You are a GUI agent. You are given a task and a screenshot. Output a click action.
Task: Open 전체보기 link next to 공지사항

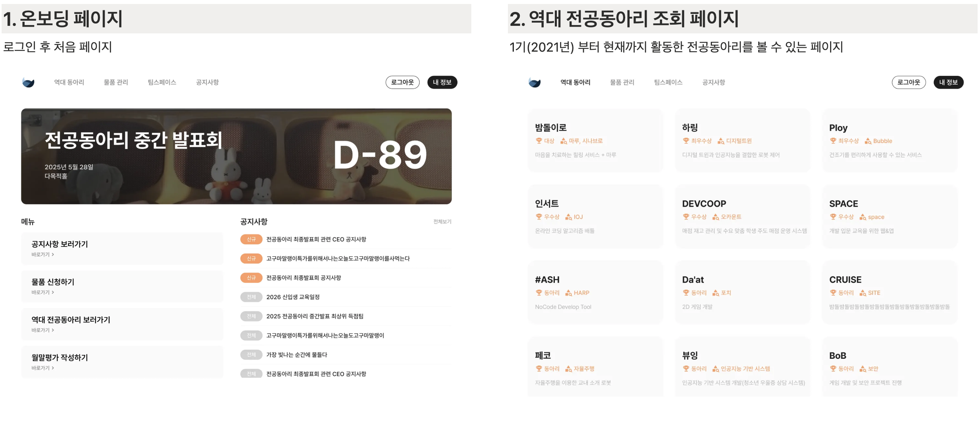tap(442, 222)
